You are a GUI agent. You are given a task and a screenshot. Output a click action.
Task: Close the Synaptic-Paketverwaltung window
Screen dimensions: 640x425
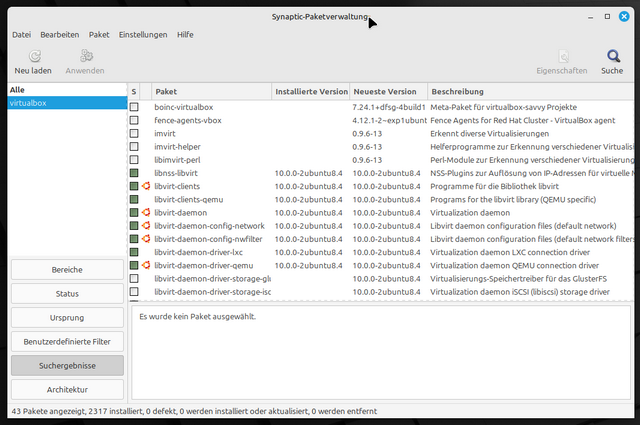tap(624, 16)
